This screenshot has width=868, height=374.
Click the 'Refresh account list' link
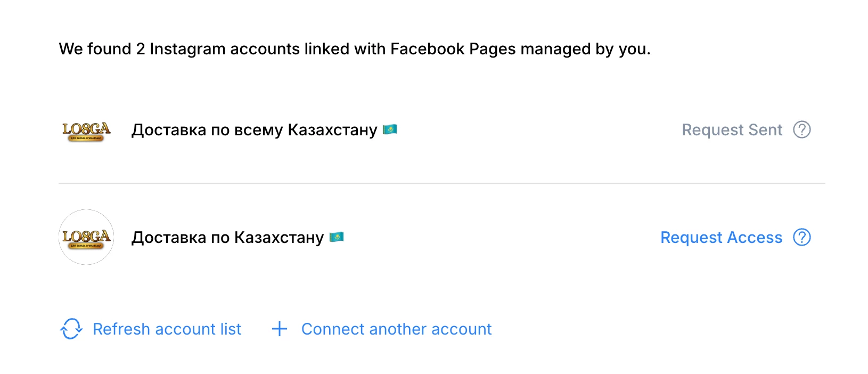167,329
